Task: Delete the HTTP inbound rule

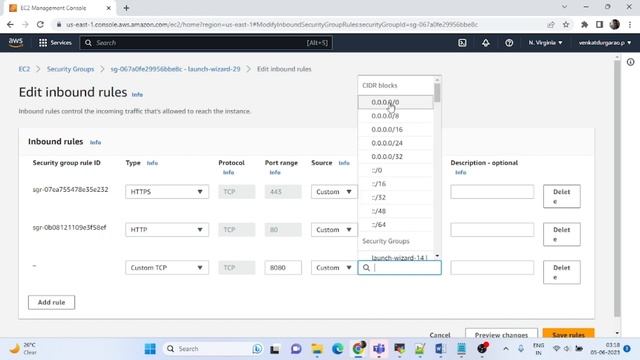Action: click(x=562, y=234)
